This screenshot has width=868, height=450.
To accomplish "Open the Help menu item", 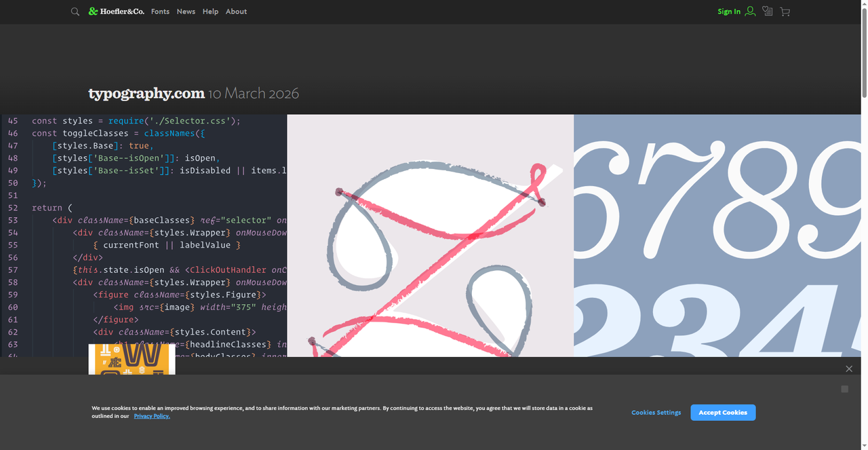I will (210, 12).
